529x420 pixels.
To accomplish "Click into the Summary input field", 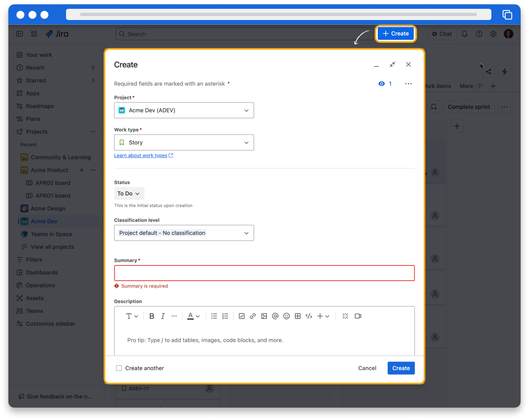I will click(264, 273).
